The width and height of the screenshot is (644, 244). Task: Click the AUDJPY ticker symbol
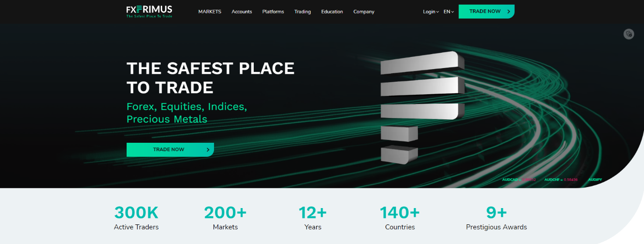pyautogui.click(x=595, y=180)
